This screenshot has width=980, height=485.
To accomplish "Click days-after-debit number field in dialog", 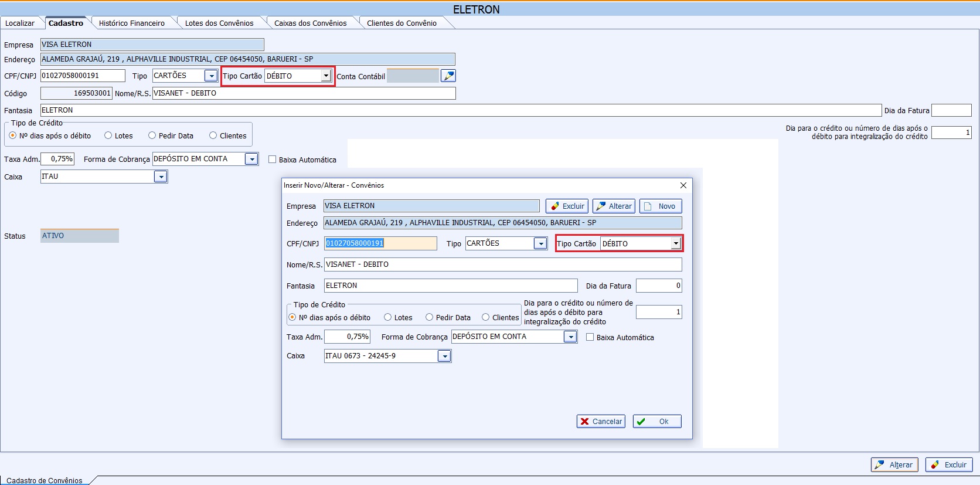I will (659, 312).
